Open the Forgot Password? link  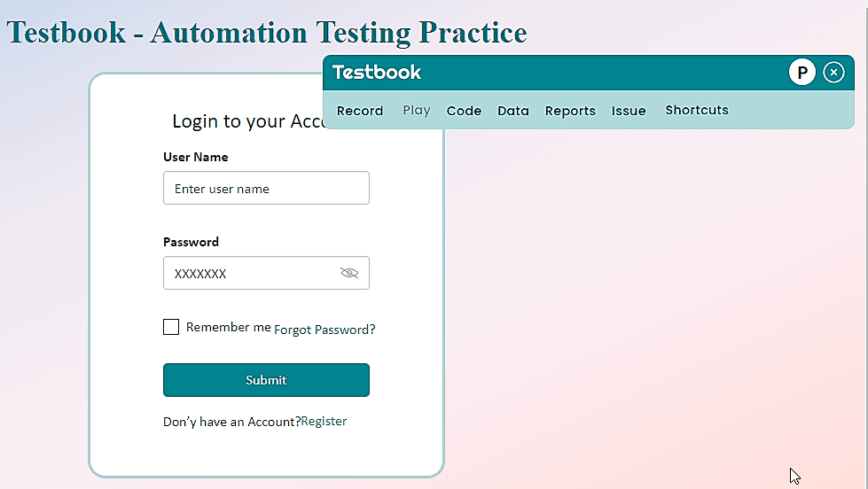(x=325, y=330)
